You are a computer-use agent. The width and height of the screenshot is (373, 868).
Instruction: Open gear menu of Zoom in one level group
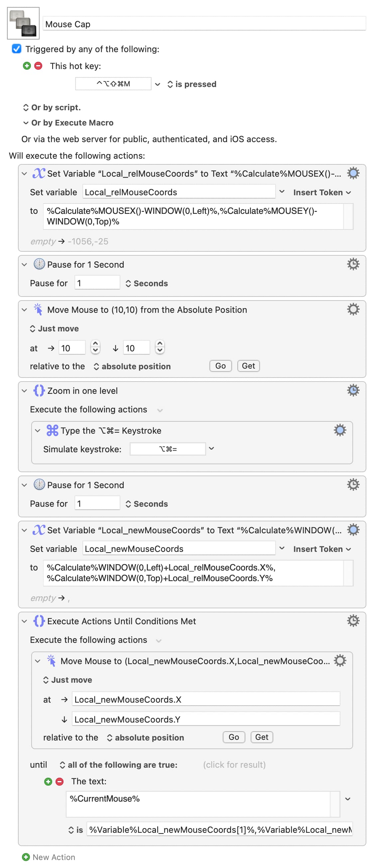(353, 390)
